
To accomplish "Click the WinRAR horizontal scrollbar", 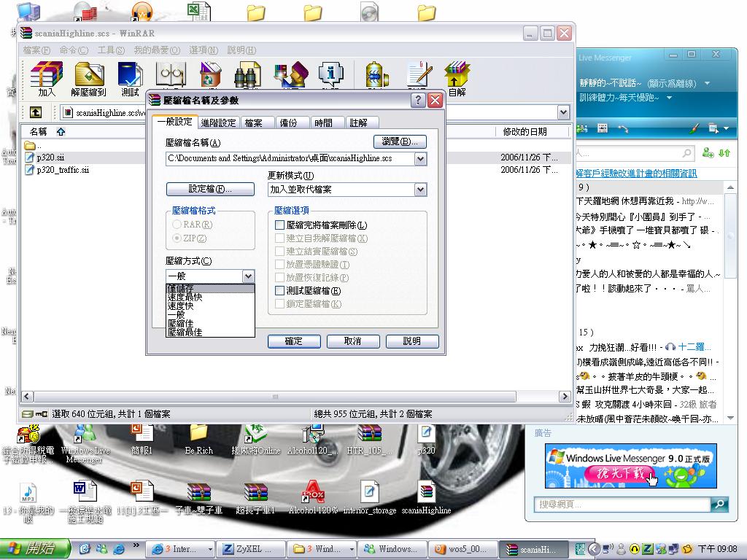I will coord(295,397).
